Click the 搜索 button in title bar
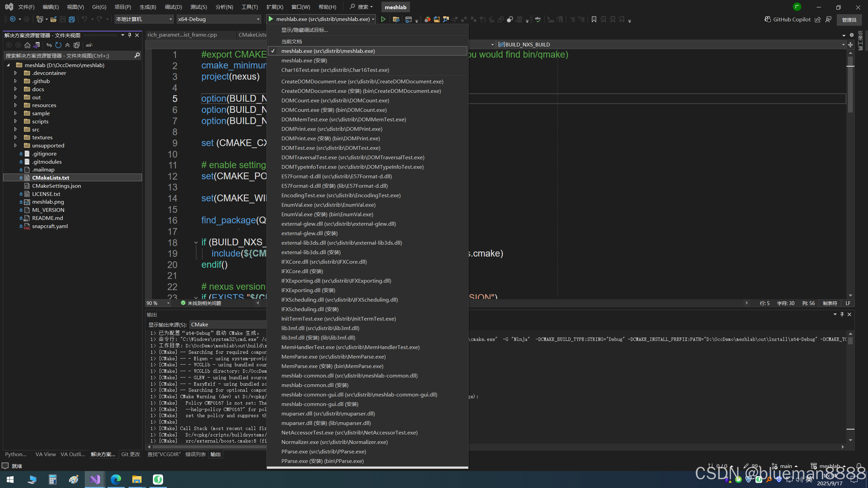This screenshot has height=488, width=868. [361, 7]
